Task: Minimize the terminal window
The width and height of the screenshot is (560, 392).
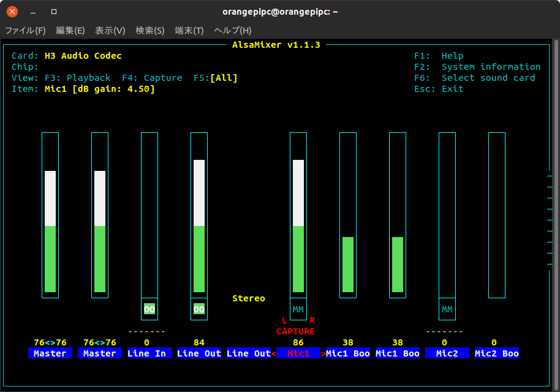Action: [x=33, y=12]
